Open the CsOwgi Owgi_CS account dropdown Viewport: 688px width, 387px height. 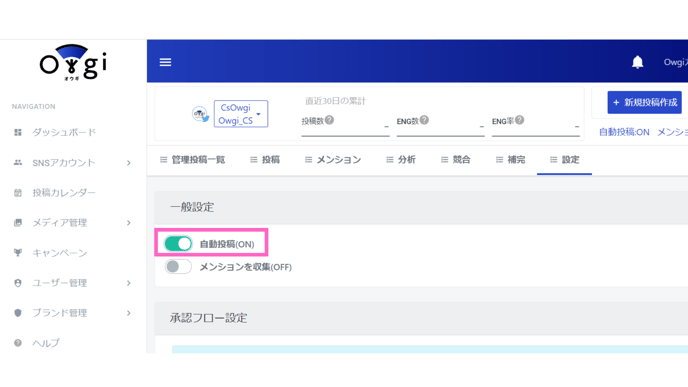tap(241, 114)
